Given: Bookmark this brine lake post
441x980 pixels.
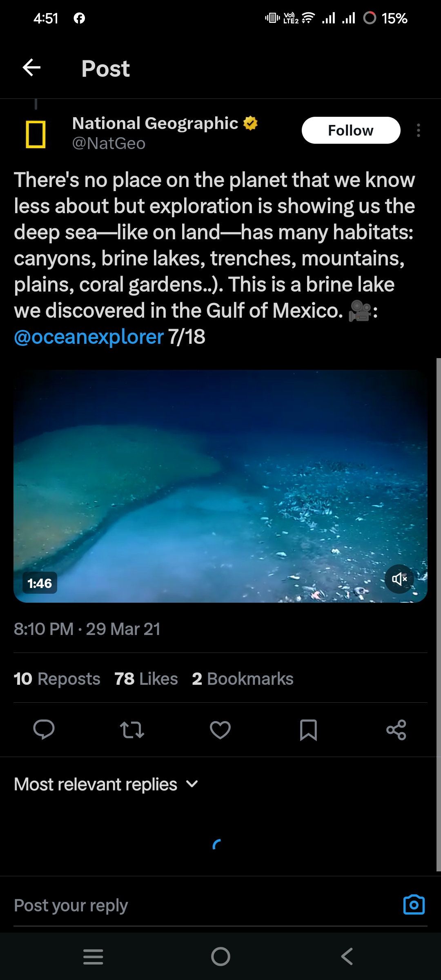Looking at the screenshot, I should pos(308,730).
